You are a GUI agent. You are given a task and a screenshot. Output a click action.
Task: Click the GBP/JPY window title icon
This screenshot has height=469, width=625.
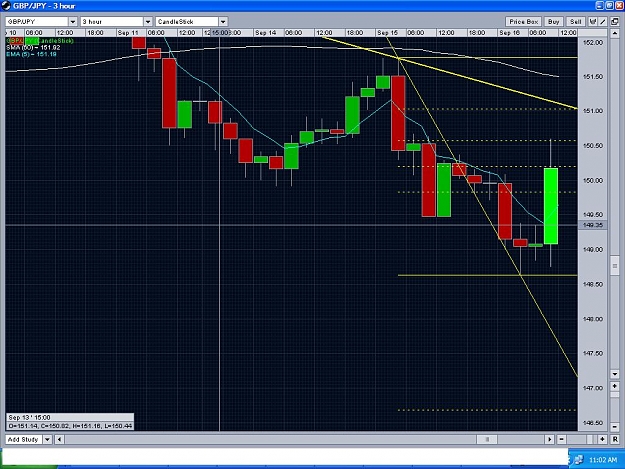[x=6, y=6]
